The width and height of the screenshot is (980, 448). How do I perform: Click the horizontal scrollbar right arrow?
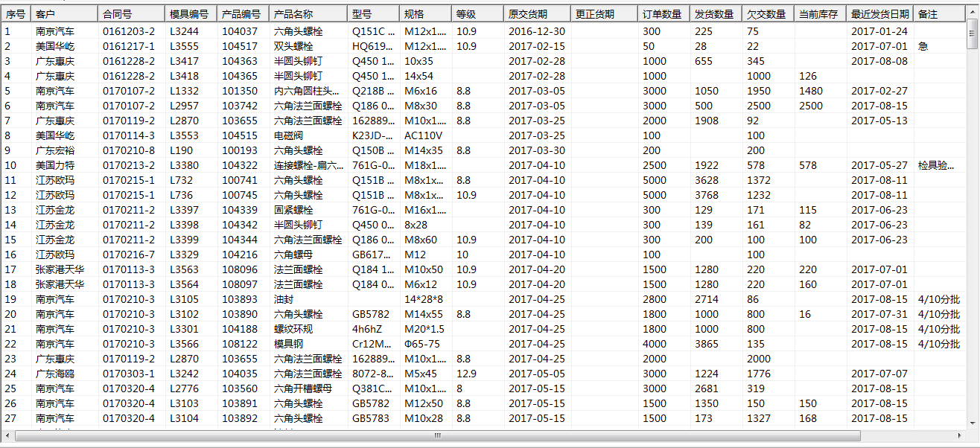click(x=959, y=435)
